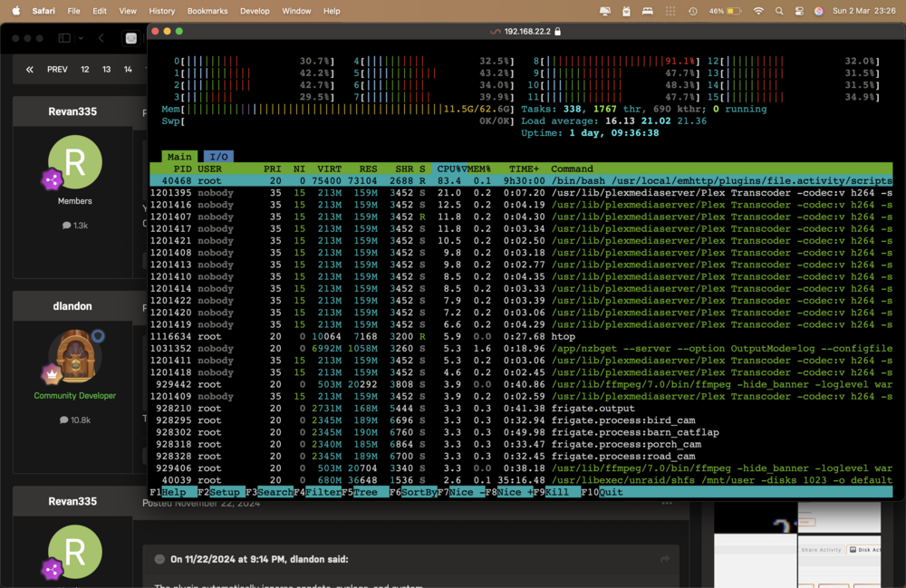Screen dimensions: 906x588
Task: Select the htop process row PID 1116634
Action: click(x=521, y=336)
